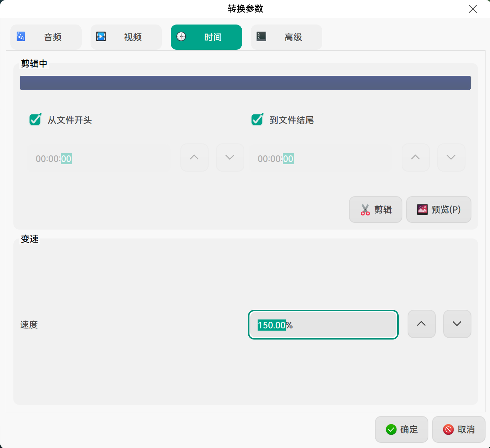Click the terminal icon on 高级 tab
The height and width of the screenshot is (448, 490).
pyautogui.click(x=261, y=36)
